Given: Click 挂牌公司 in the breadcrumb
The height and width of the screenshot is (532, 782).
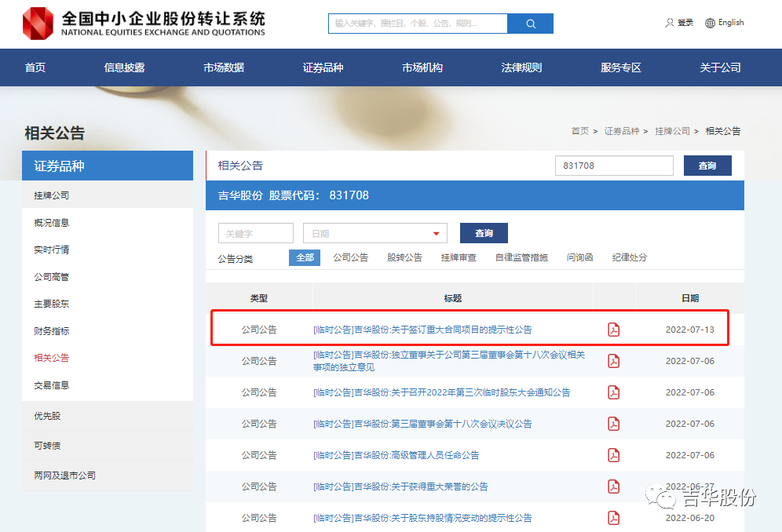Looking at the screenshot, I should [672, 131].
